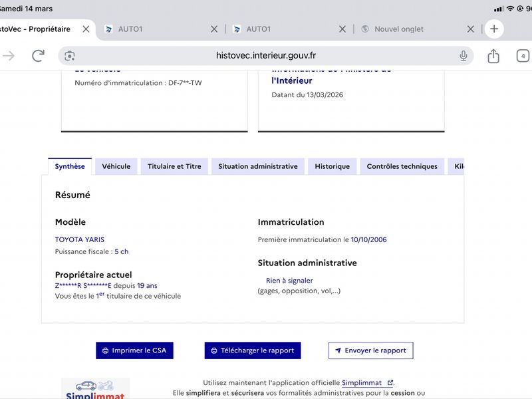Screen dimensions: 532x399
Task: Go forward with the arrow icon
Action: click(9, 56)
